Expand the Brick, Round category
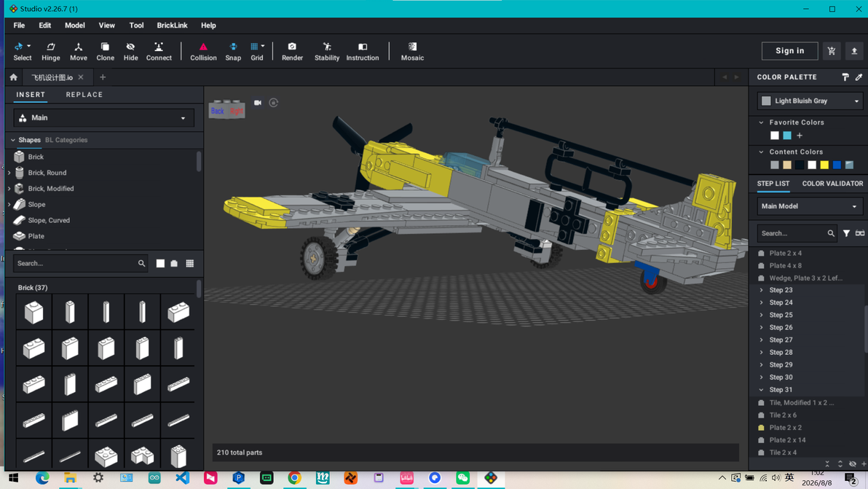The width and height of the screenshot is (868, 489). pyautogui.click(x=9, y=173)
